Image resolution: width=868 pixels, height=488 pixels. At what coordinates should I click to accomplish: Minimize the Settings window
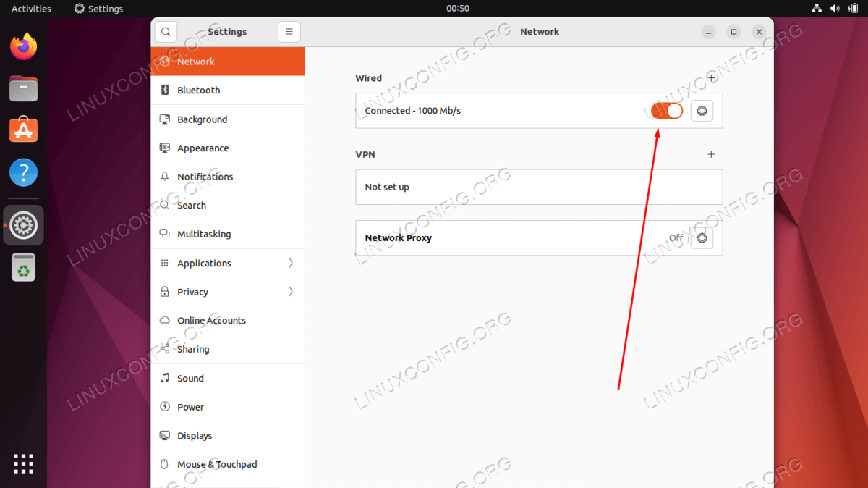click(x=709, y=32)
